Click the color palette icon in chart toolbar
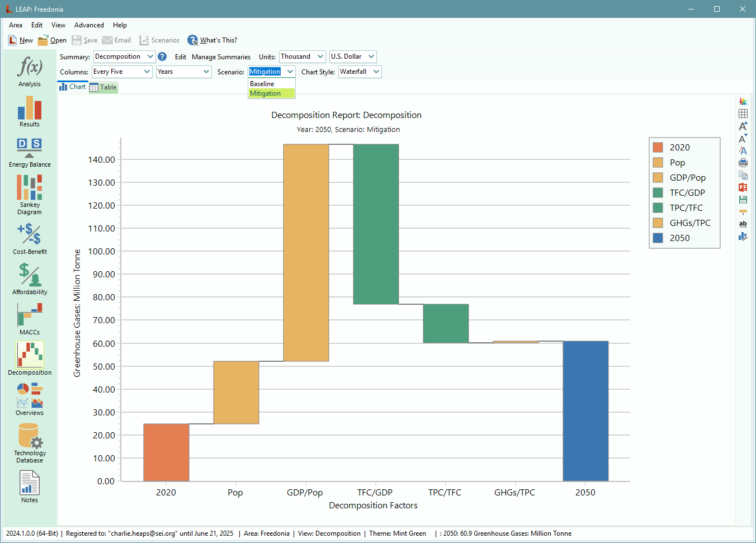This screenshot has width=756, height=543. coord(743,102)
